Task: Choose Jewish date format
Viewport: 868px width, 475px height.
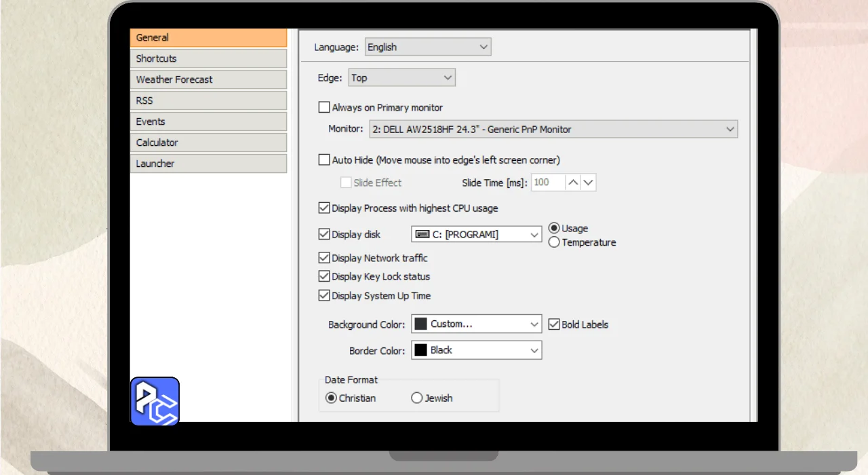Action: pyautogui.click(x=417, y=398)
